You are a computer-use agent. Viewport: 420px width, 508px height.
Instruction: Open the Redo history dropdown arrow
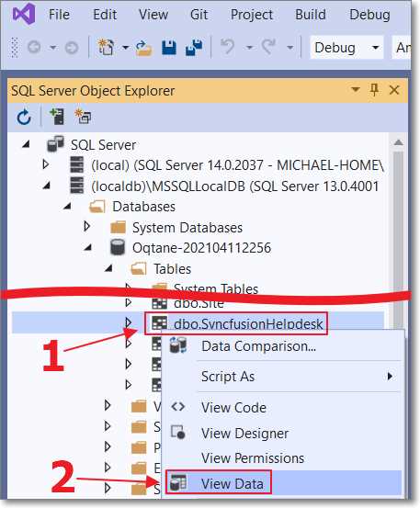point(290,48)
